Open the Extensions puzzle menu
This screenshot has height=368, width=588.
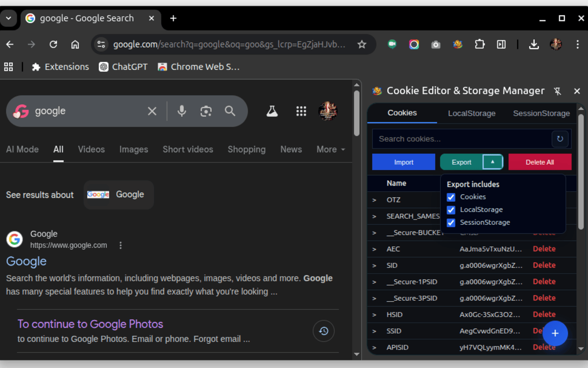click(x=480, y=45)
